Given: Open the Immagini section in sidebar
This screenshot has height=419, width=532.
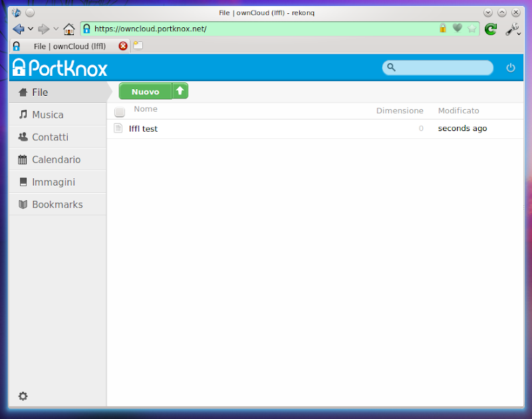Looking at the screenshot, I should [x=58, y=182].
